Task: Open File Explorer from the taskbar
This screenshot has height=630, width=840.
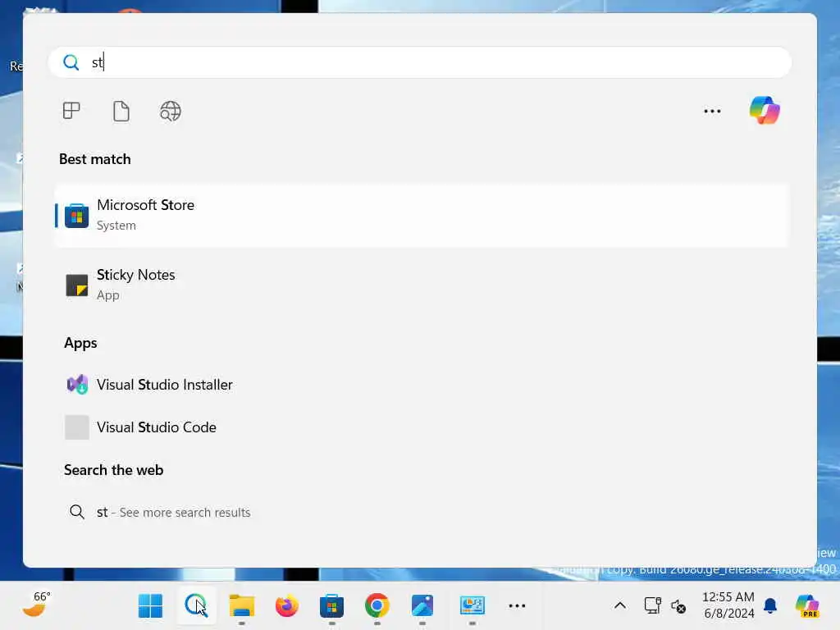Action: [242, 606]
